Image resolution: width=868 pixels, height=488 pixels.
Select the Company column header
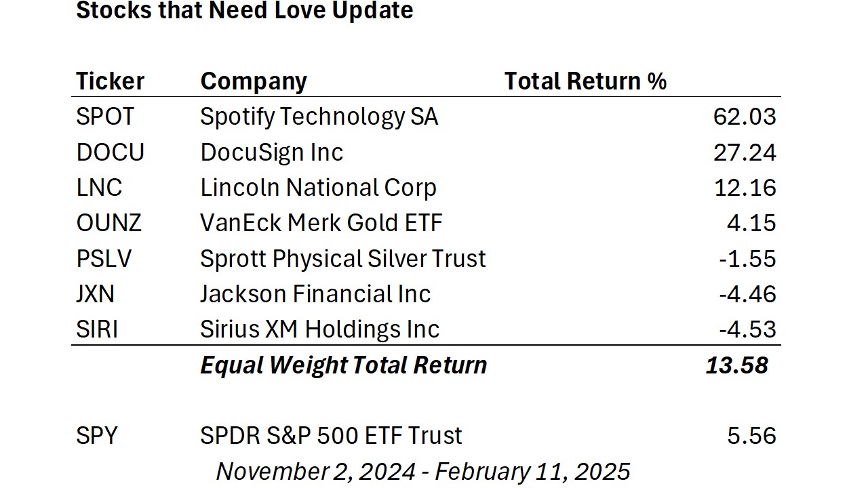(x=254, y=81)
